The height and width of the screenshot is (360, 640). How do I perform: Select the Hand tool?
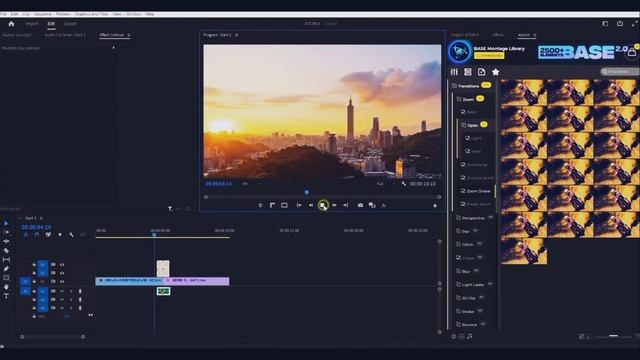[6, 287]
